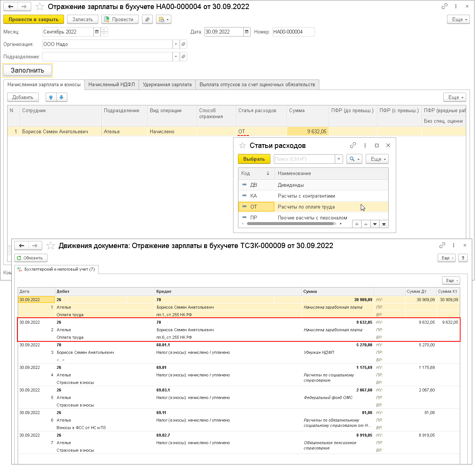Jump to the last row of the Статьи расходов list
The width and height of the screenshot is (476, 466).
[384, 224]
